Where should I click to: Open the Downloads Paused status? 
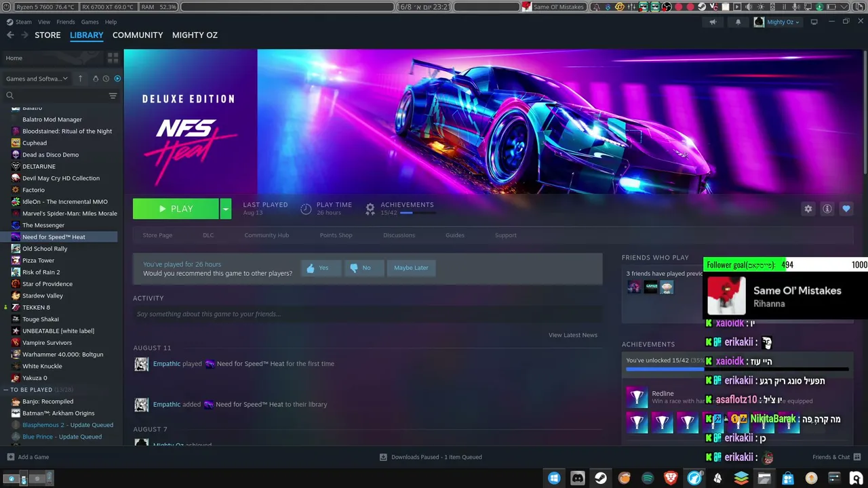pyautogui.click(x=431, y=457)
